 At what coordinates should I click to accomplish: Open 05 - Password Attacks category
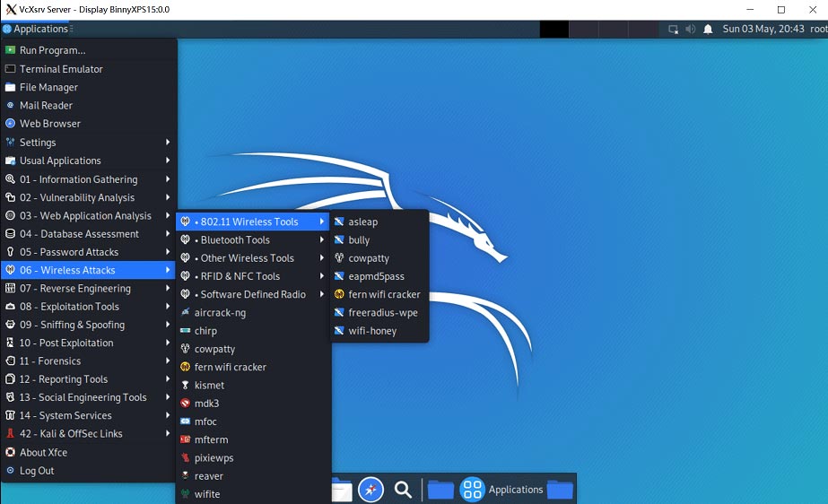tap(89, 252)
